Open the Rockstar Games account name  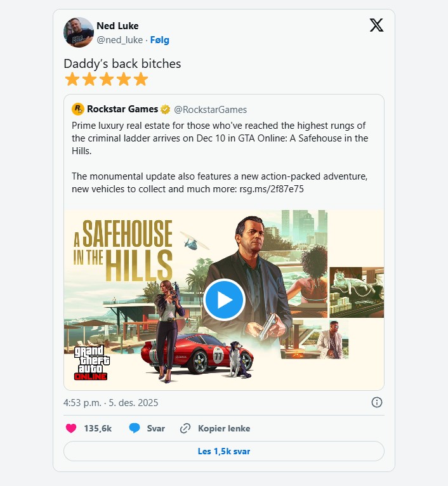(122, 109)
